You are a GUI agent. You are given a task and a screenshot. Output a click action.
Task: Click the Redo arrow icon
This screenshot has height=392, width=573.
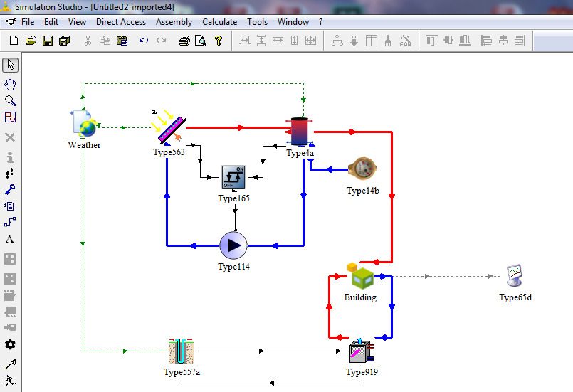click(x=162, y=40)
